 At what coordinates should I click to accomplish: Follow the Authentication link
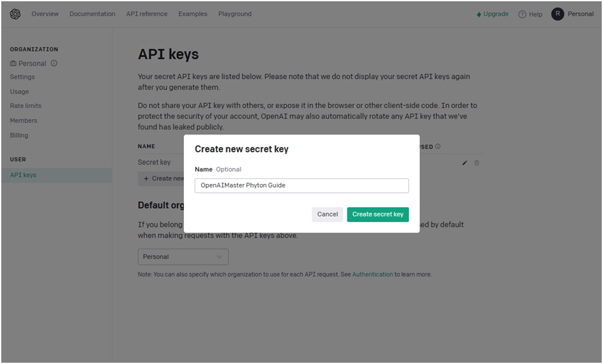372,275
